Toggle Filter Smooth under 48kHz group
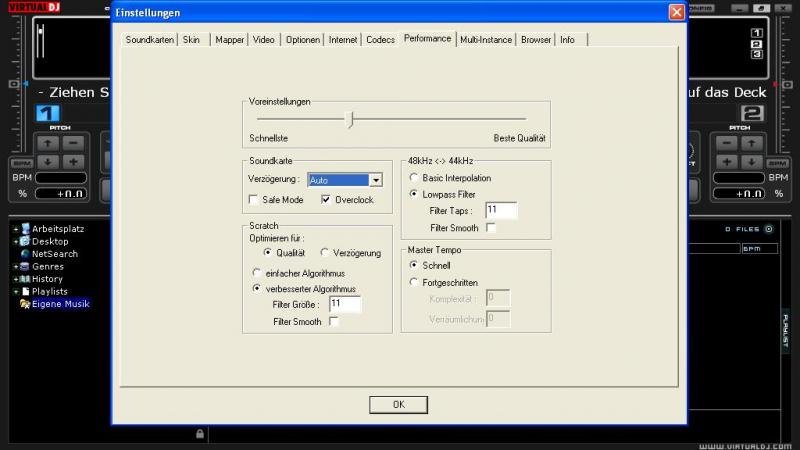This screenshot has height=450, width=800. pyautogui.click(x=491, y=228)
